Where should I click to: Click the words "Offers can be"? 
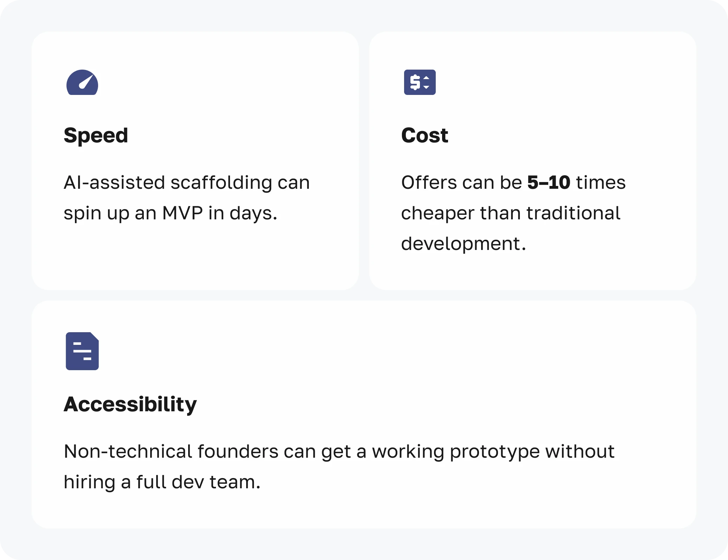[x=461, y=182]
